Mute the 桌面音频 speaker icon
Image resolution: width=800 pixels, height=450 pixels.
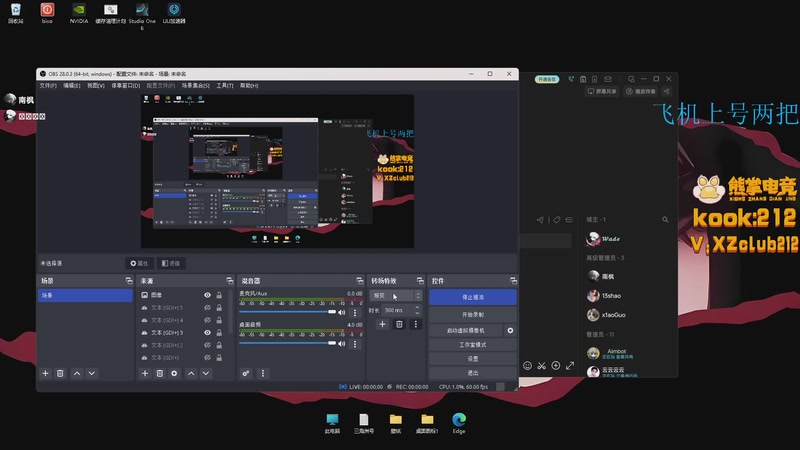pos(342,344)
